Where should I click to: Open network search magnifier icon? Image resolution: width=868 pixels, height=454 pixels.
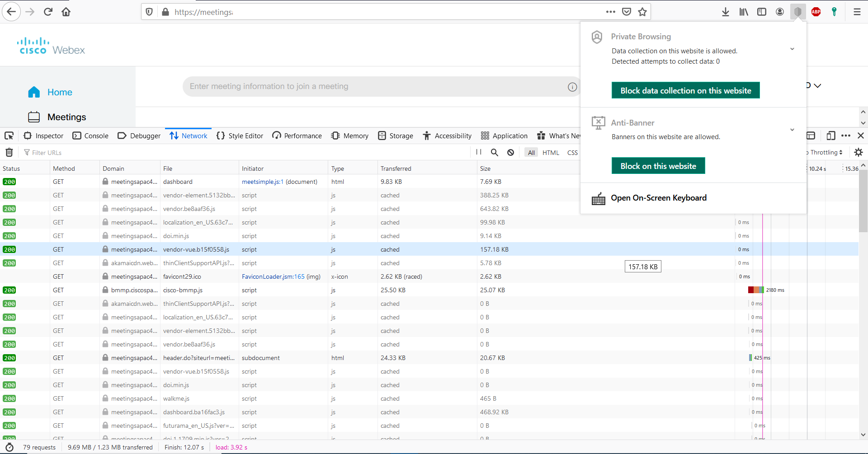point(495,152)
